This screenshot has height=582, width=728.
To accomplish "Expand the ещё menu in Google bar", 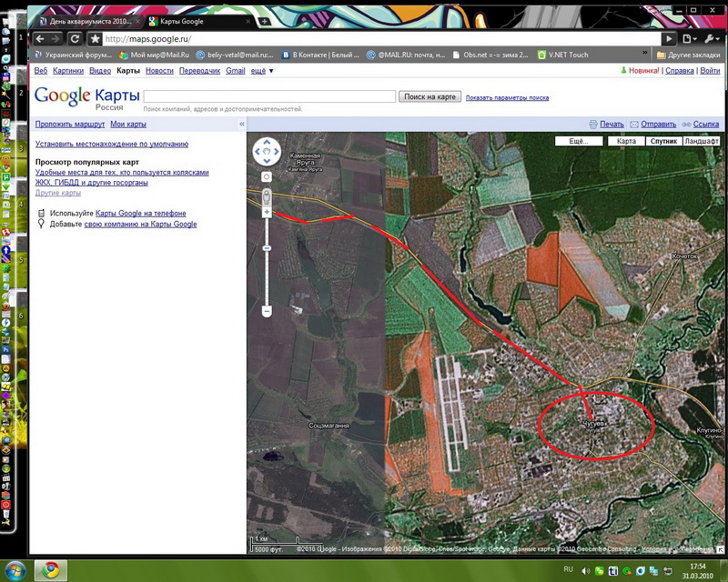I will pos(262,70).
